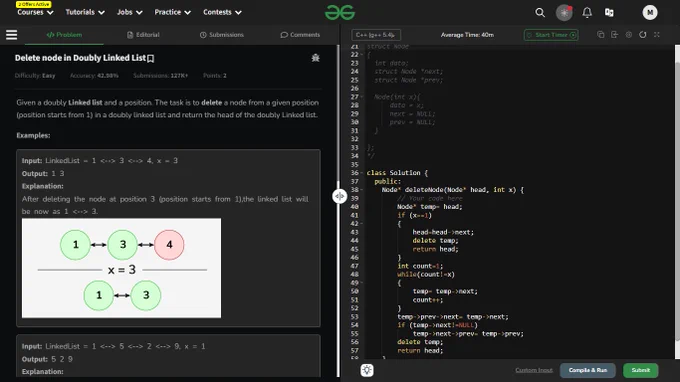The image size is (680, 382).
Task: Click Compile & Run
Action: [x=588, y=370]
